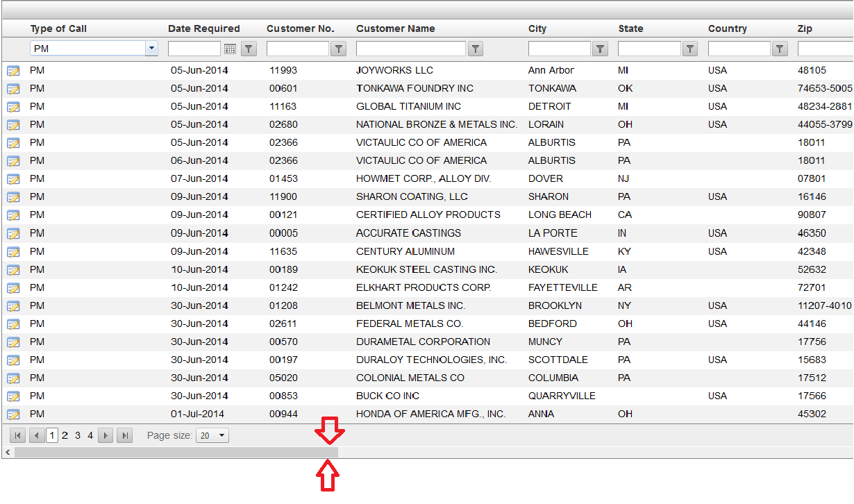Open the Date Required calendar picker
The height and width of the screenshot is (504, 854).
tap(230, 49)
